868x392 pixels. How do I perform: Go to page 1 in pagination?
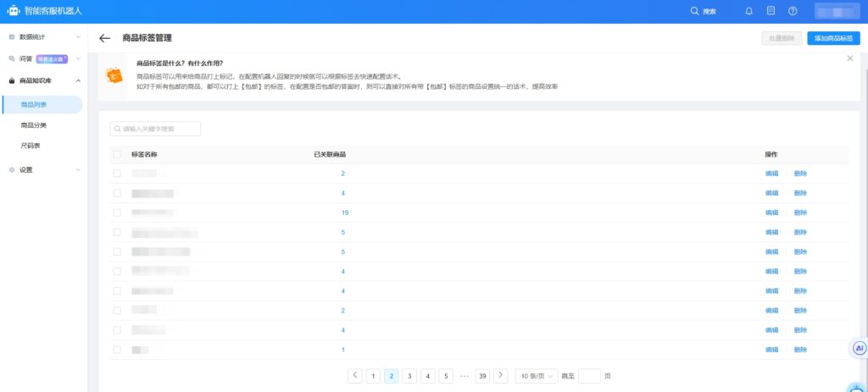373,376
